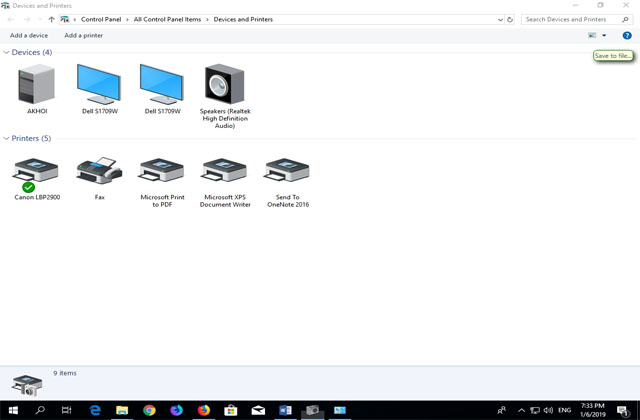Open the network icon in system tray
This screenshot has width=640, height=420.
tap(535, 410)
